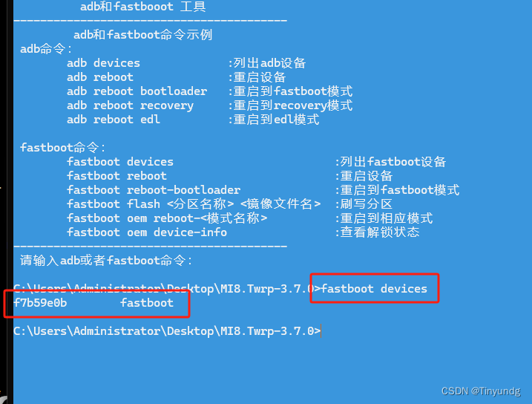Click the '请输入adb或者fastboot命令:' prompt text

click(107, 261)
